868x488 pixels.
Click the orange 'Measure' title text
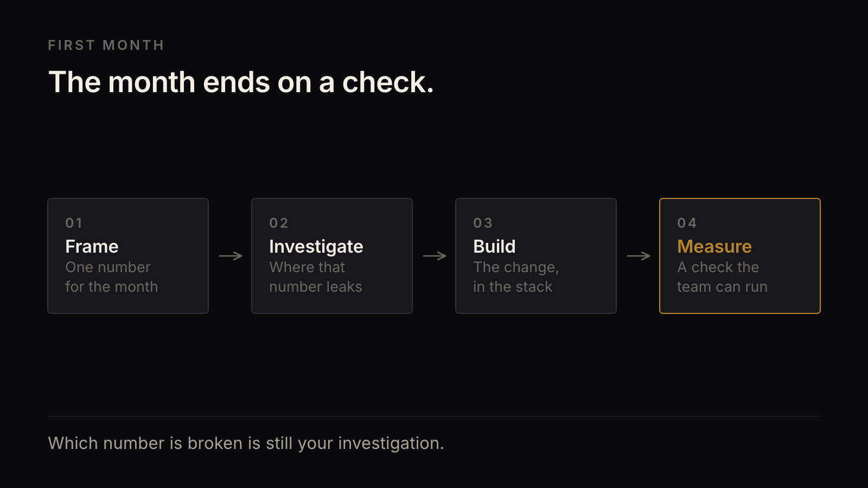coord(714,246)
